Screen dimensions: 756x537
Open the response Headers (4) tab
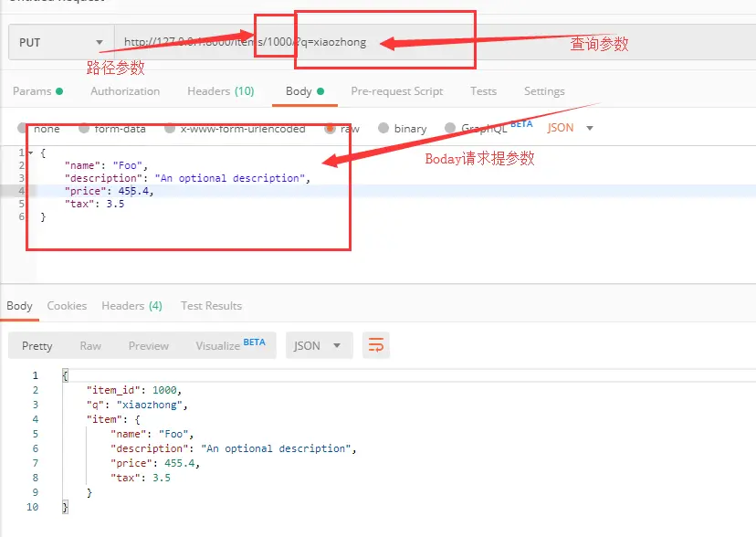[131, 306]
